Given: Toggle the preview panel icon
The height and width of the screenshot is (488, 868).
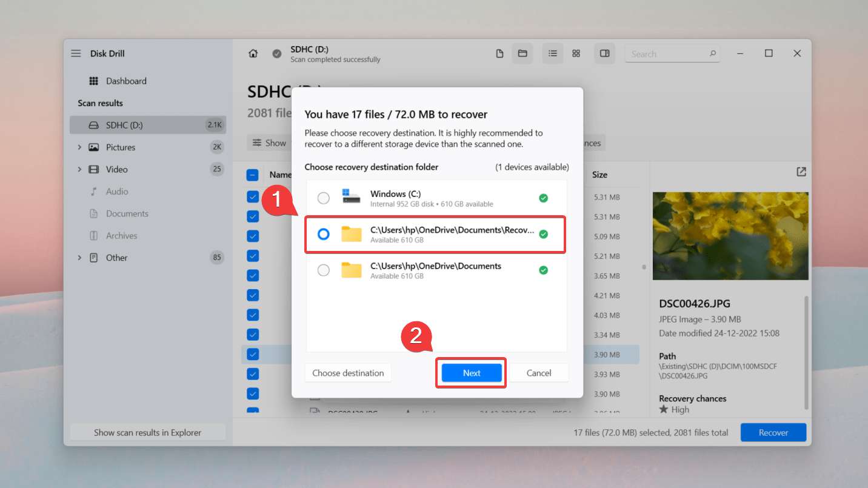Looking at the screenshot, I should pos(604,53).
